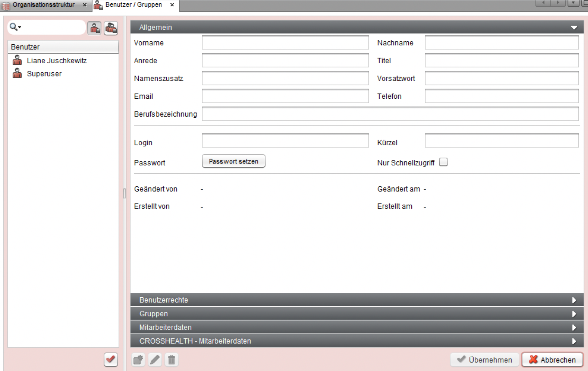
Task: Click the scroll tabs right arrow
Action: [x=558, y=3]
